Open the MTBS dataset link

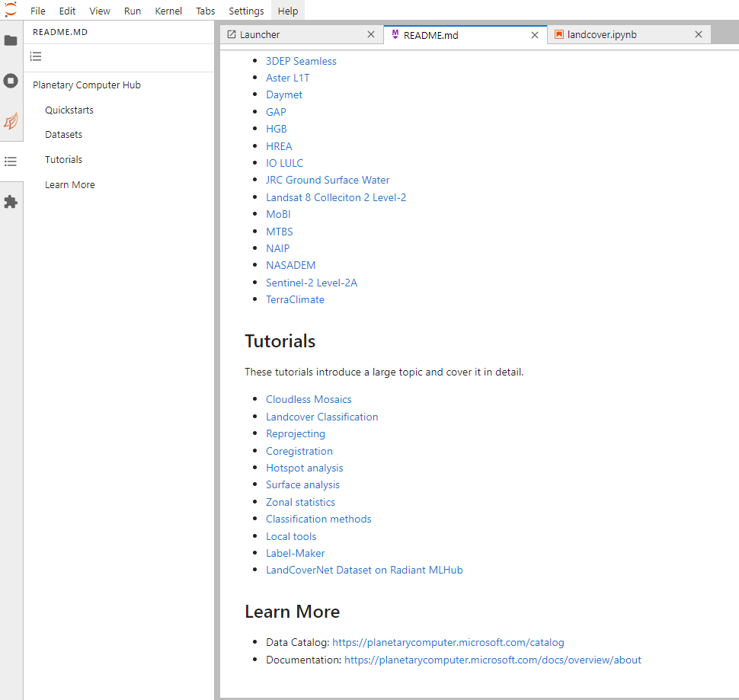(280, 232)
